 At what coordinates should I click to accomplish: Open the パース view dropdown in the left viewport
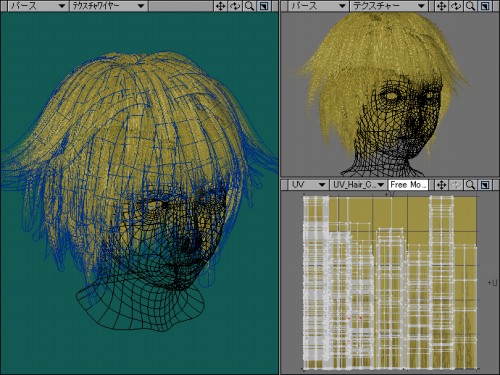pos(38,6)
